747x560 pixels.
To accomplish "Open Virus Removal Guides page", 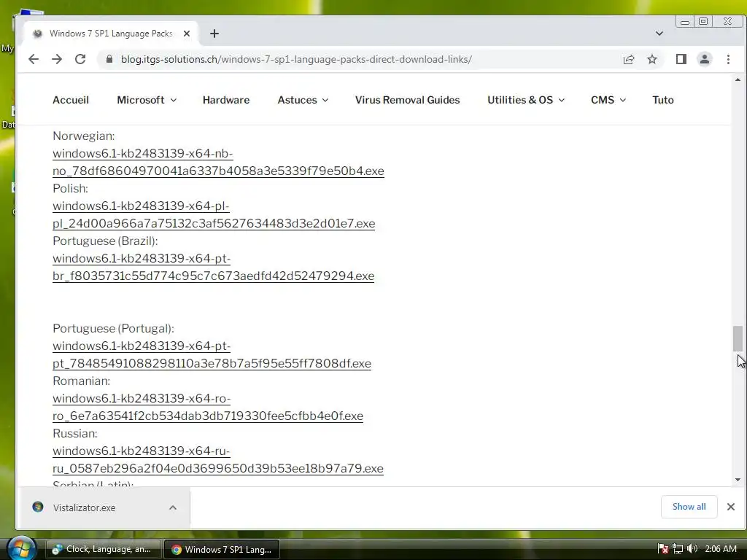I will [x=407, y=100].
